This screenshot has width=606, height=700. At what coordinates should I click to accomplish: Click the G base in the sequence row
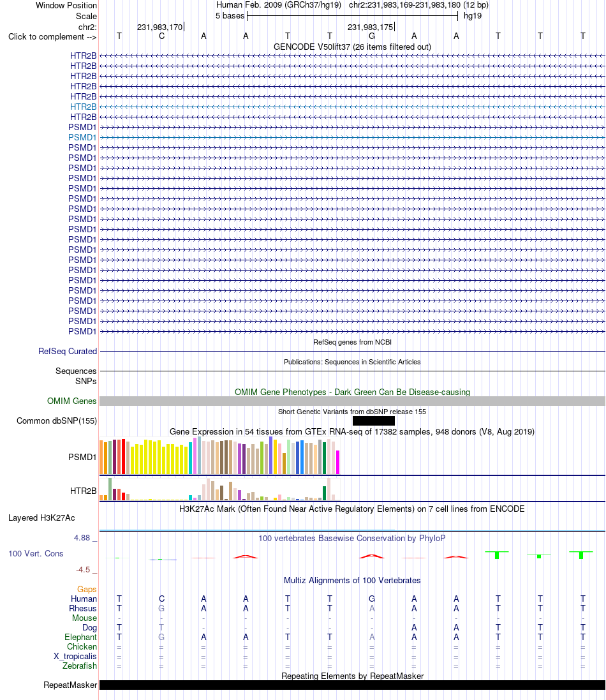pyautogui.click(x=372, y=36)
